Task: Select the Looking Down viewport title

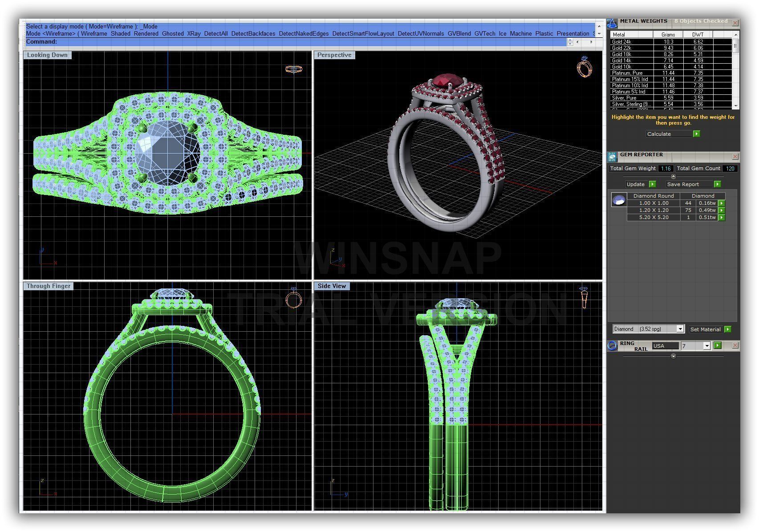Action: coord(47,55)
